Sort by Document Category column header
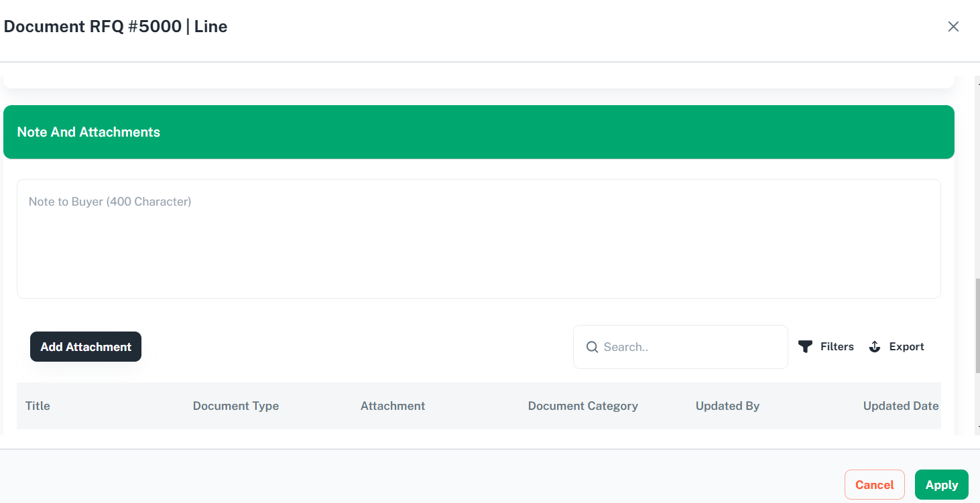This screenshot has height=503, width=980. point(583,406)
